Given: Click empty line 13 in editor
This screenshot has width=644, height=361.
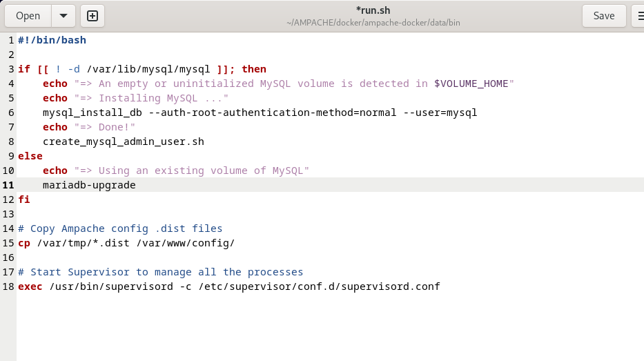Looking at the screenshot, I should 330,214.
